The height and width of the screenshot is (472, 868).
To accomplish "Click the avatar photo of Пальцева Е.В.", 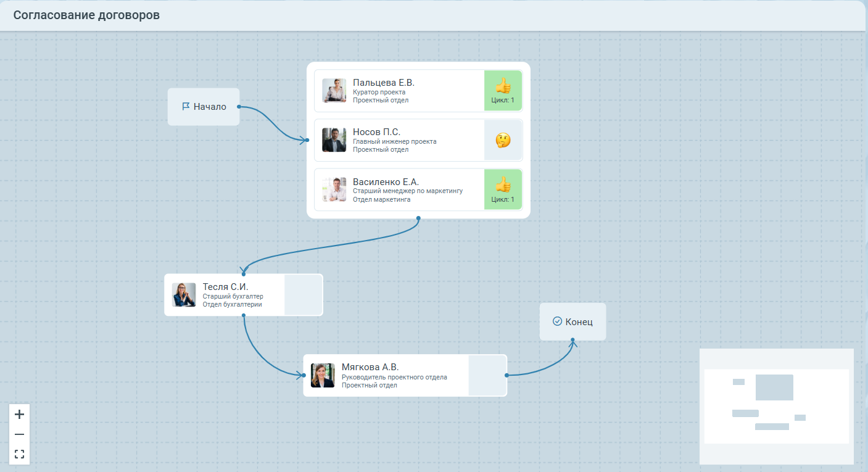I will [334, 91].
